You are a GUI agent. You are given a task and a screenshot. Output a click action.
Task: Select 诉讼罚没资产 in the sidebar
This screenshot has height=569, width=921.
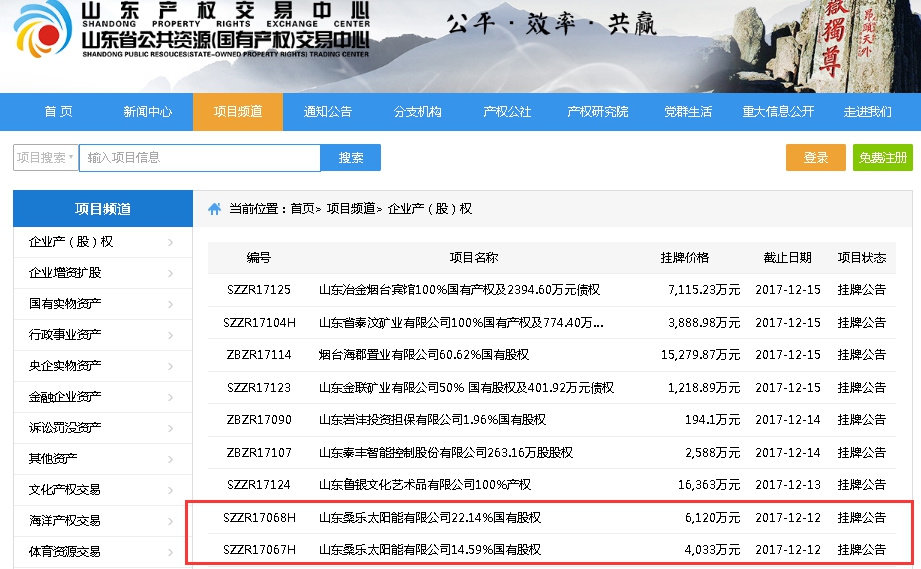(x=65, y=428)
